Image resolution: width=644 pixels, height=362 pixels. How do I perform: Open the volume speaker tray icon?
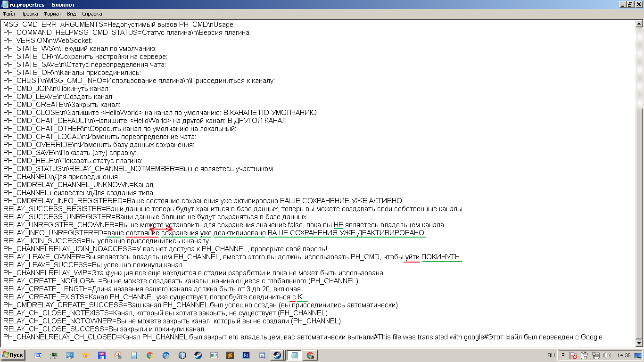coord(607,355)
